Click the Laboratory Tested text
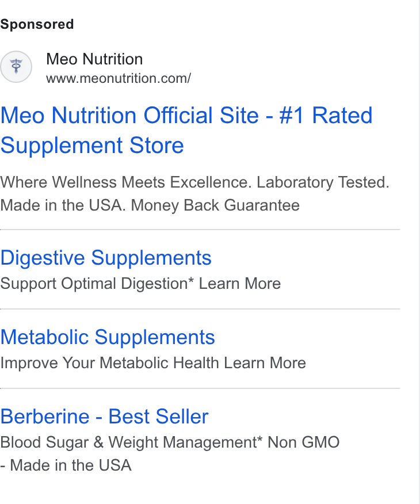The width and height of the screenshot is (420, 504). click(323, 182)
